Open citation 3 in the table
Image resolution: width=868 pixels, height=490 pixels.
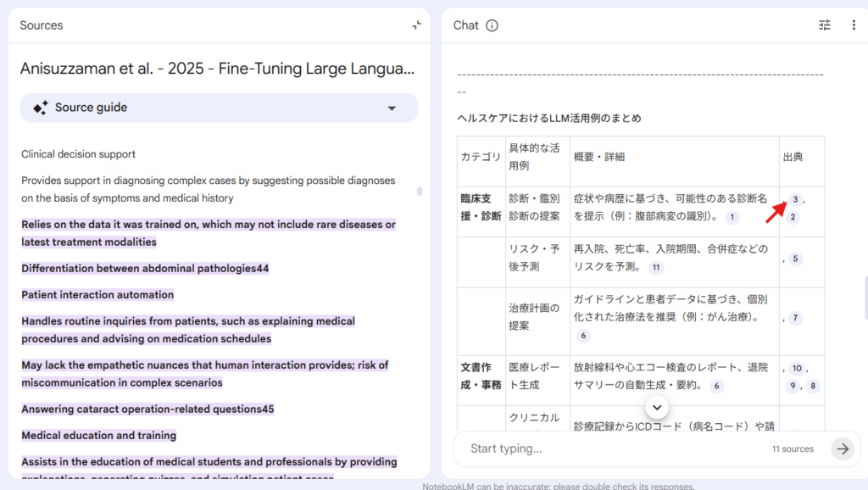coord(795,199)
